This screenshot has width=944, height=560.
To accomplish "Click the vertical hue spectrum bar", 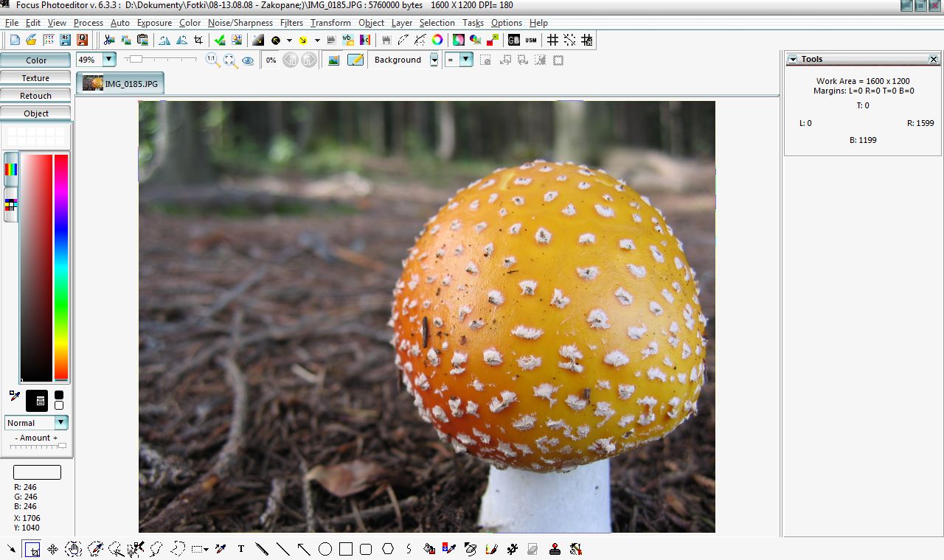I will (61, 267).
